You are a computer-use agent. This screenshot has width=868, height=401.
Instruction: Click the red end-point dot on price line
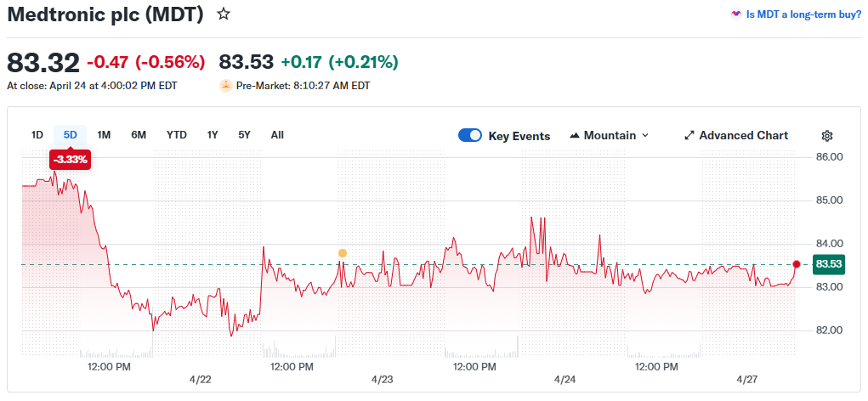[x=797, y=264]
